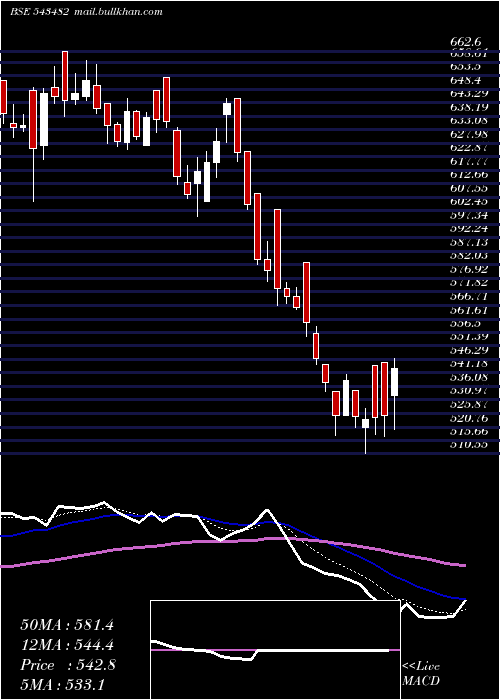The image size is (500, 700).
Task: Click the Price : 542.8 readout
Action: (68, 665)
